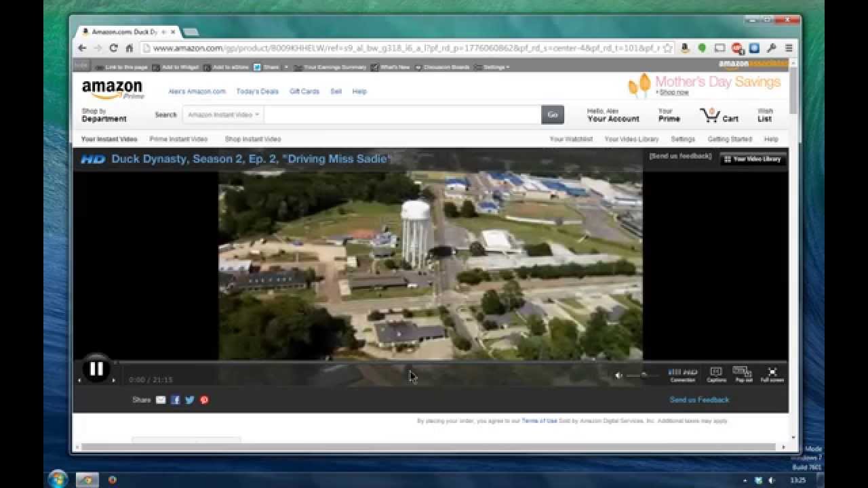Viewport: 868px width, 488px height.
Task: Close the Amazon.com Duck Dynasty tab
Action: (174, 32)
